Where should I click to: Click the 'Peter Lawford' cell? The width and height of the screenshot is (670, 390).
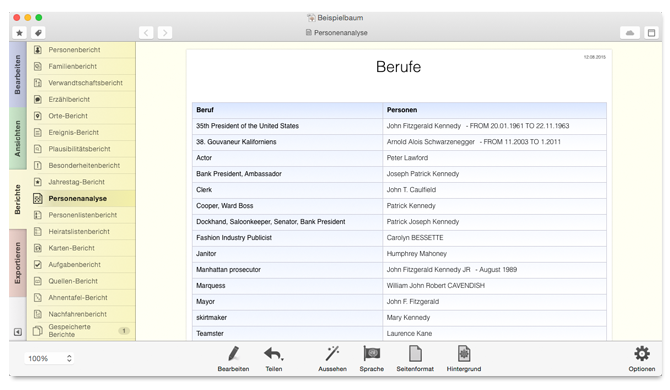pyautogui.click(x=494, y=158)
